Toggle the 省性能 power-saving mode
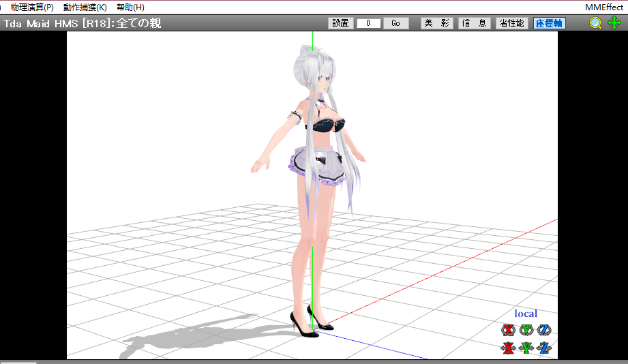The height and width of the screenshot is (364, 628). tap(511, 23)
